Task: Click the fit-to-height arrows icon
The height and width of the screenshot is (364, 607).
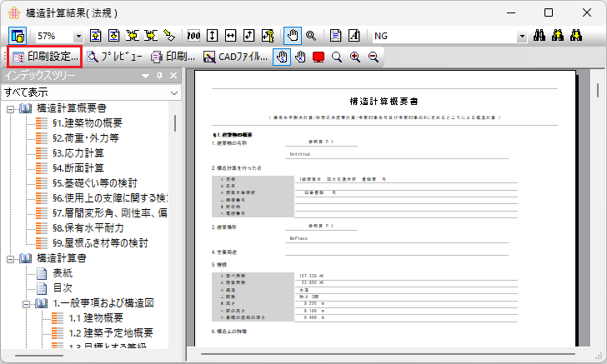Action: [x=213, y=36]
